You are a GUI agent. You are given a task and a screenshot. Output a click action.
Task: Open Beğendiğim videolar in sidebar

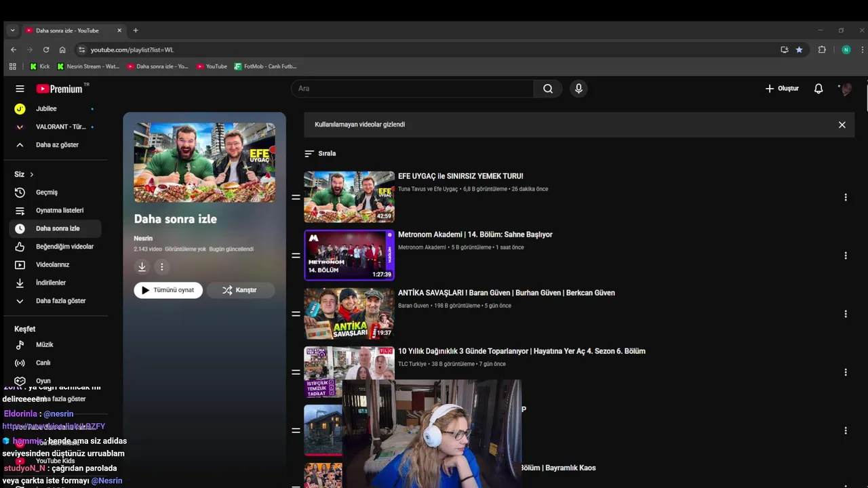tap(56, 247)
